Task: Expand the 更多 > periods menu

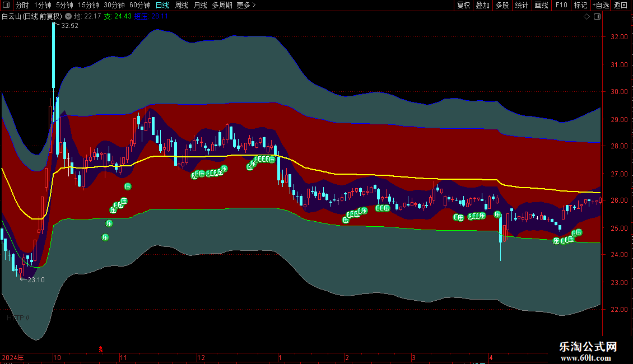Action: coord(246,5)
